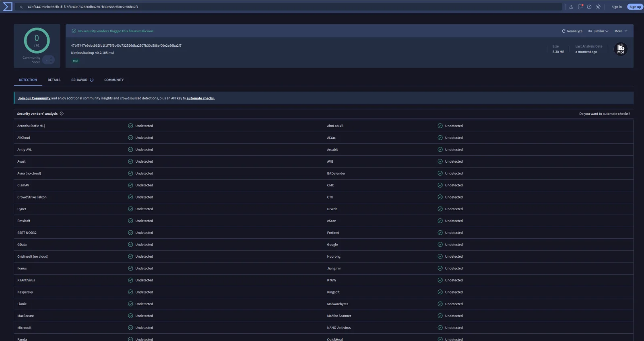The image size is (644, 341).
Task: Click Undetected result for Huorong
Action: click(454, 256)
